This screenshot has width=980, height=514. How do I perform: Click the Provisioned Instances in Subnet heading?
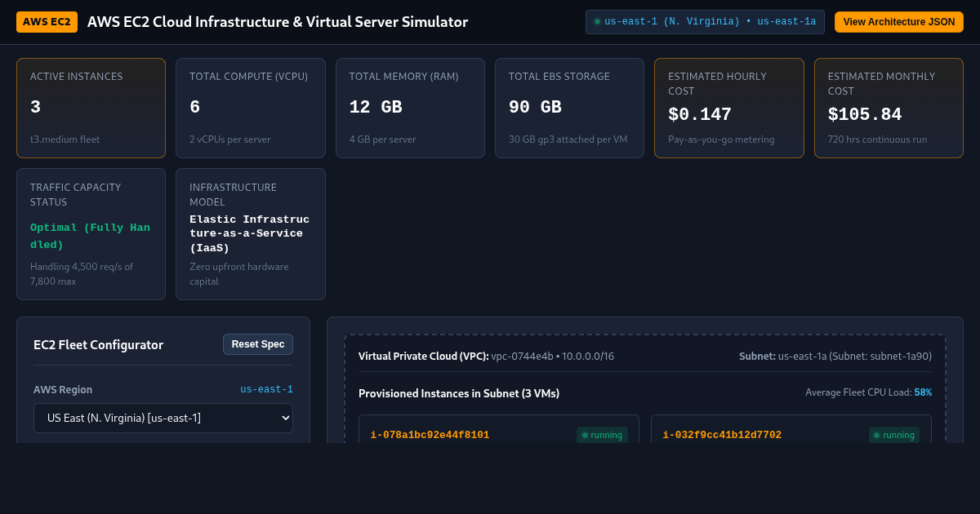(x=459, y=393)
